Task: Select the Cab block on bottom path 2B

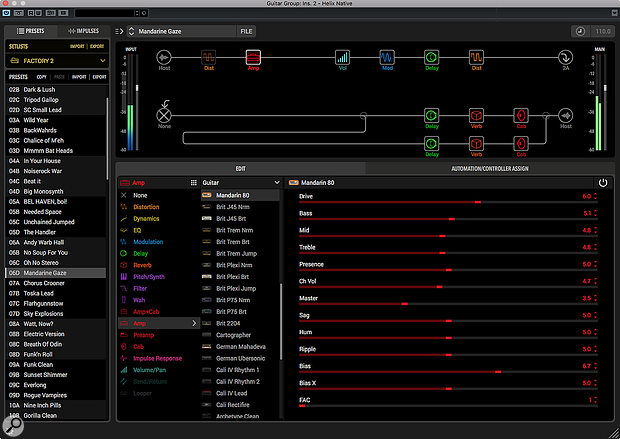Action: [x=521, y=144]
